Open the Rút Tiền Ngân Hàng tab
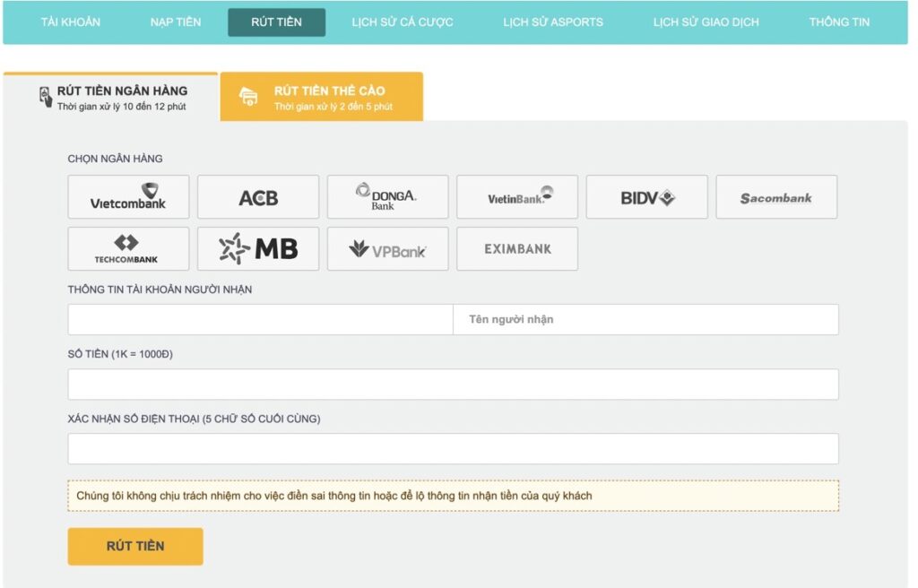The image size is (918, 588). point(111,97)
